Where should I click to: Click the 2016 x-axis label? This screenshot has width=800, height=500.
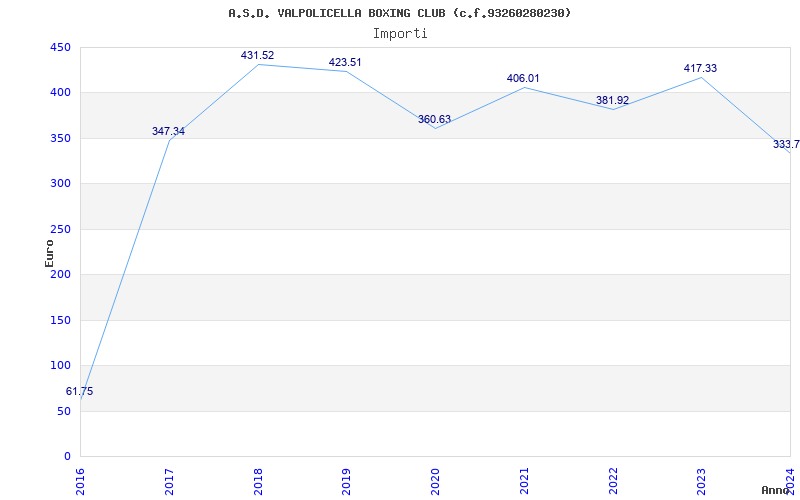pyautogui.click(x=81, y=482)
